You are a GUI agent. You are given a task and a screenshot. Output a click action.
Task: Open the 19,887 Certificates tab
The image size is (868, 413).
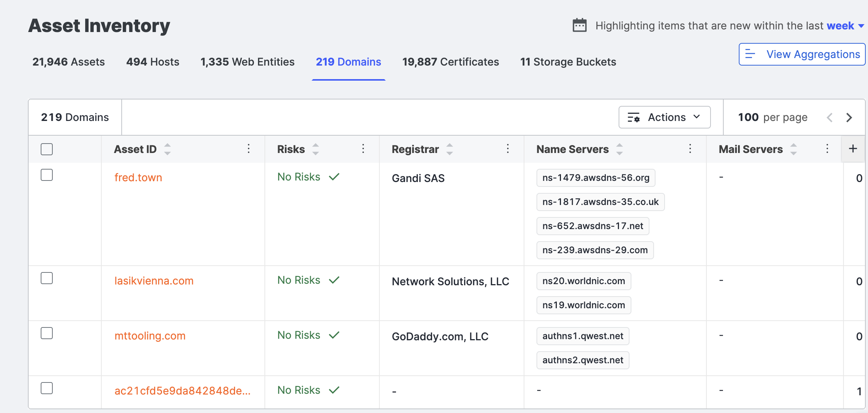click(451, 62)
